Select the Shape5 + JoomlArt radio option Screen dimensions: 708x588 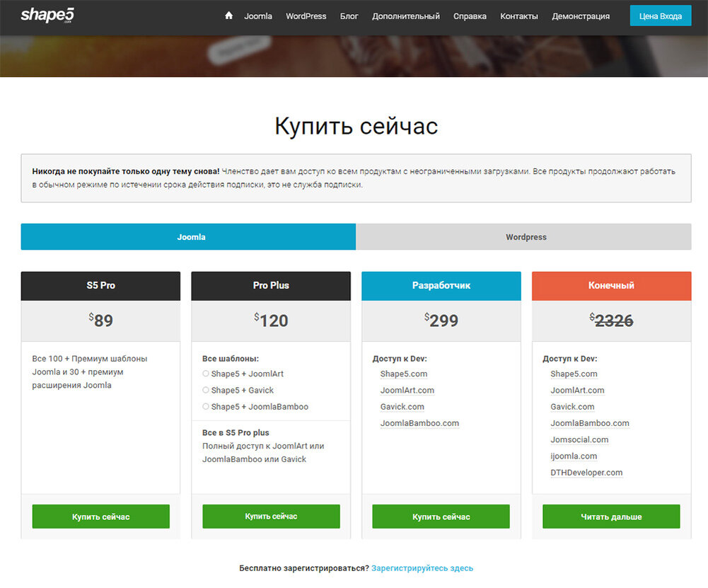[204, 374]
